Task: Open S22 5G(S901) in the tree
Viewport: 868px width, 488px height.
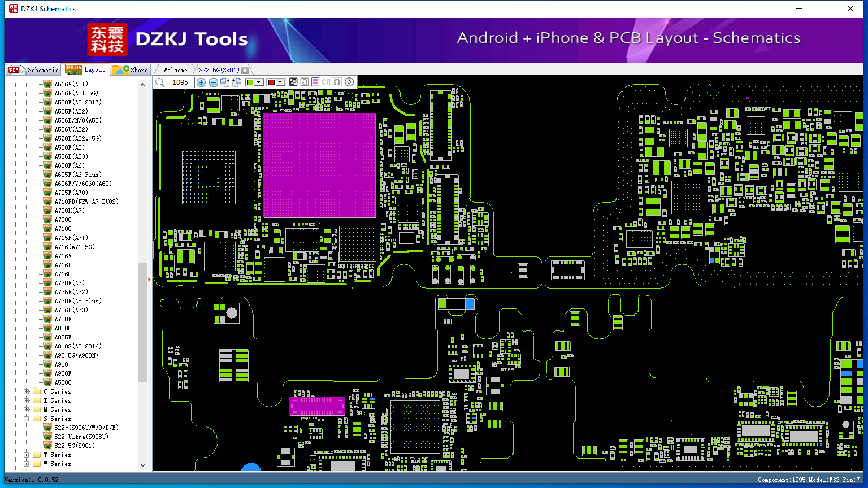Action: pyautogui.click(x=75, y=446)
